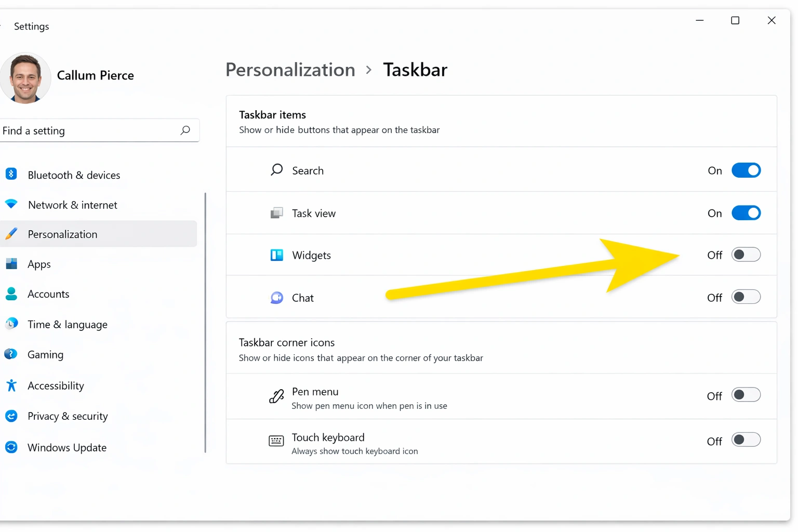Image resolution: width=798 pixels, height=532 pixels.
Task: Turn off the Search toggle
Action: (x=747, y=170)
